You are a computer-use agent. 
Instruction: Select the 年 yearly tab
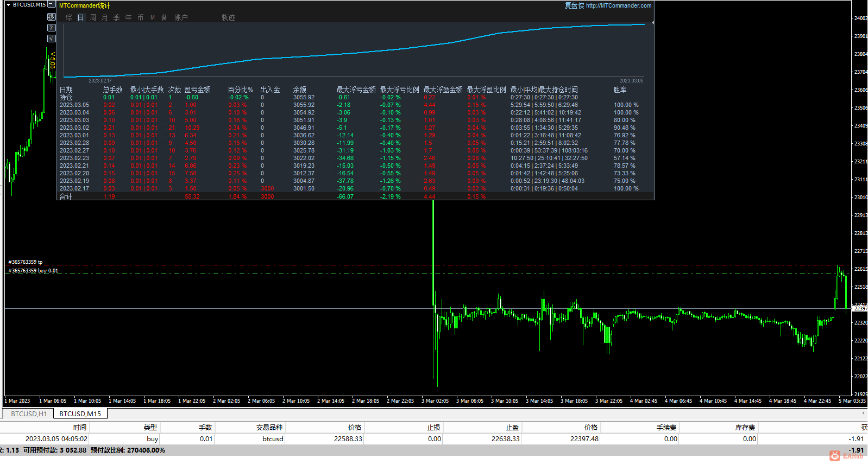click(x=129, y=17)
